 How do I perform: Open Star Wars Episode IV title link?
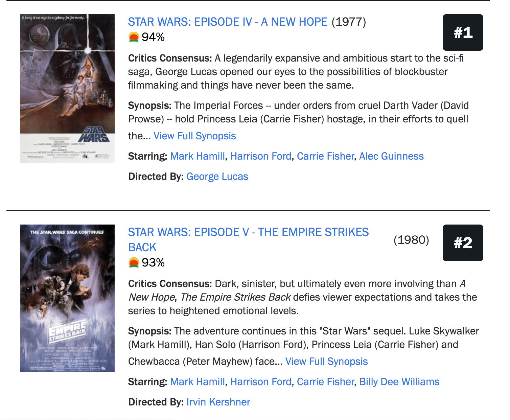[228, 22]
